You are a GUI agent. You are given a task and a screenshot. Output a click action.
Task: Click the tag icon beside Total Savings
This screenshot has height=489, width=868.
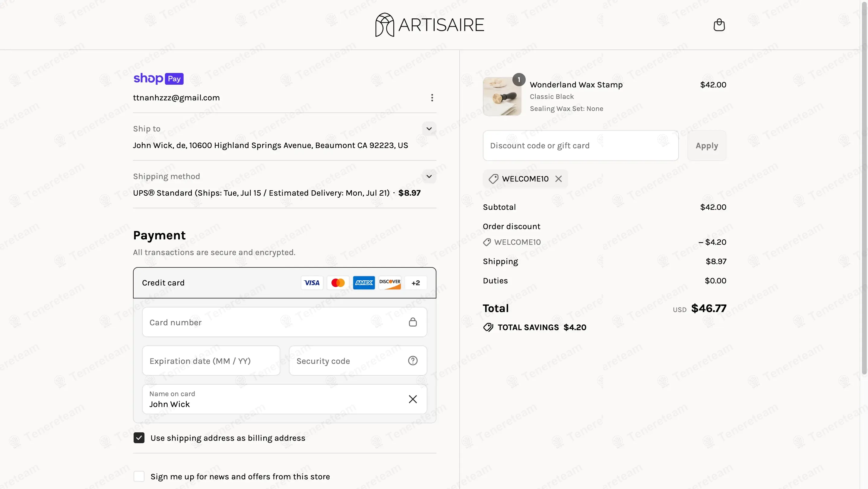488,327
